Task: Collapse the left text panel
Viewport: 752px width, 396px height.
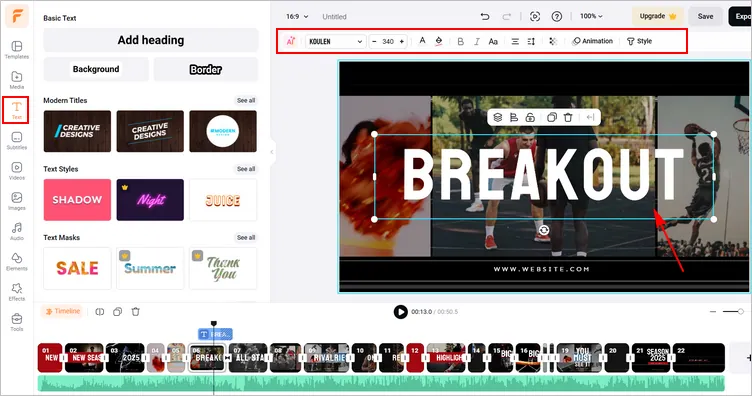Action: click(x=271, y=152)
